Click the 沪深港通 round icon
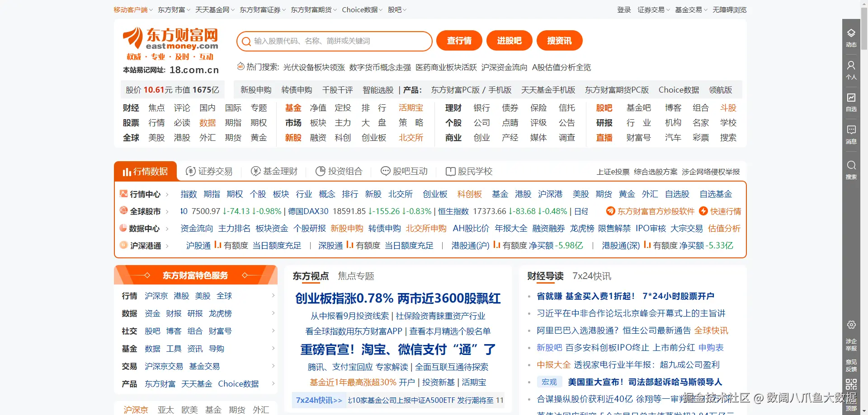Image resolution: width=868 pixels, height=415 pixels. point(123,245)
